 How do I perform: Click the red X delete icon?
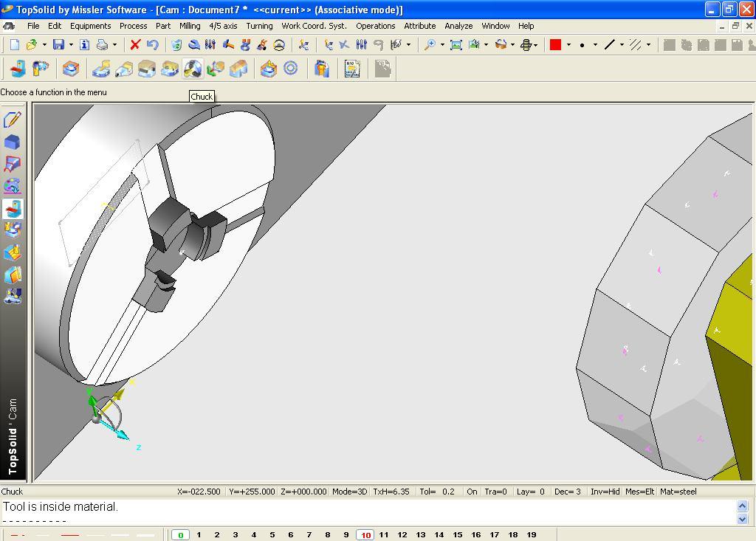click(135, 45)
